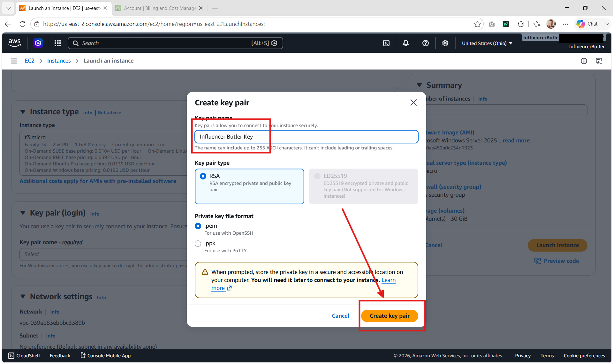Open the browser extensions puzzle icon
This screenshot has width=613, height=364.
click(521, 24)
